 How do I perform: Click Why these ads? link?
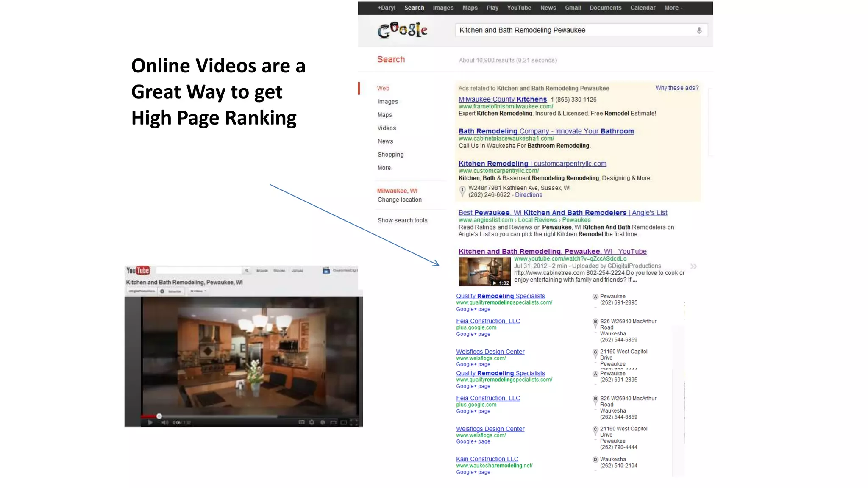[x=677, y=88]
